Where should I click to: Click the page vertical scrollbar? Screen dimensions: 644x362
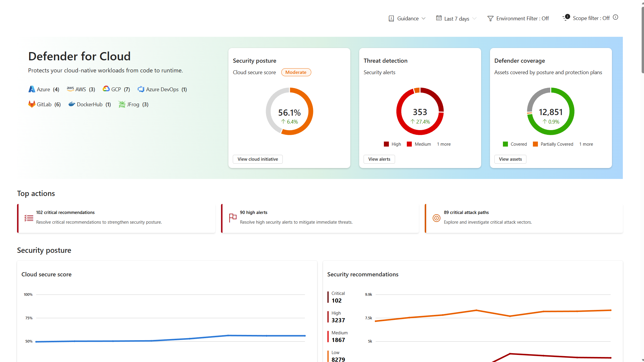[643, 40]
